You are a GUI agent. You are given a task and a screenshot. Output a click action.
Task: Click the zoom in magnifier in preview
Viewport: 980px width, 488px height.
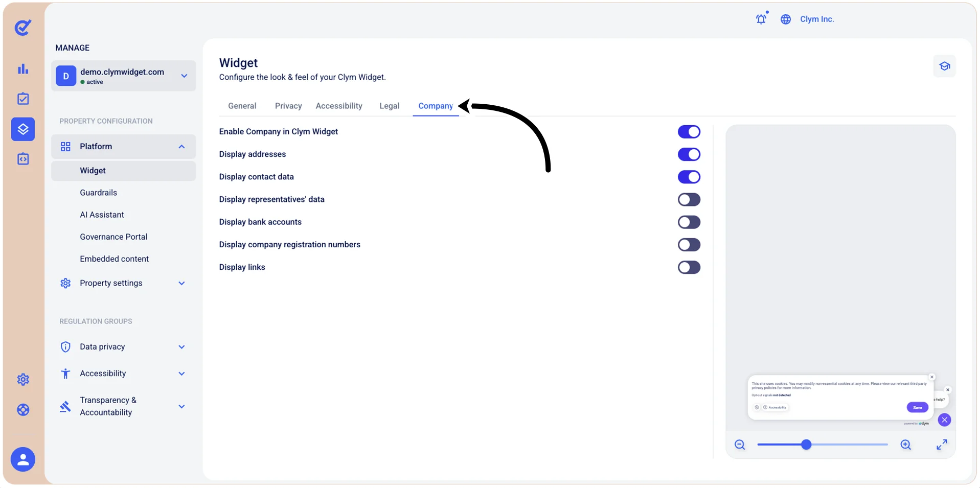click(x=906, y=445)
